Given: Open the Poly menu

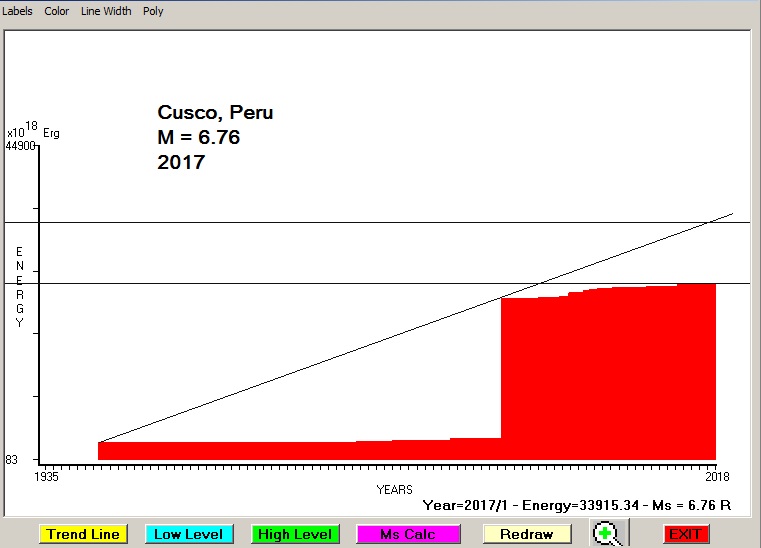Looking at the screenshot, I should [153, 11].
